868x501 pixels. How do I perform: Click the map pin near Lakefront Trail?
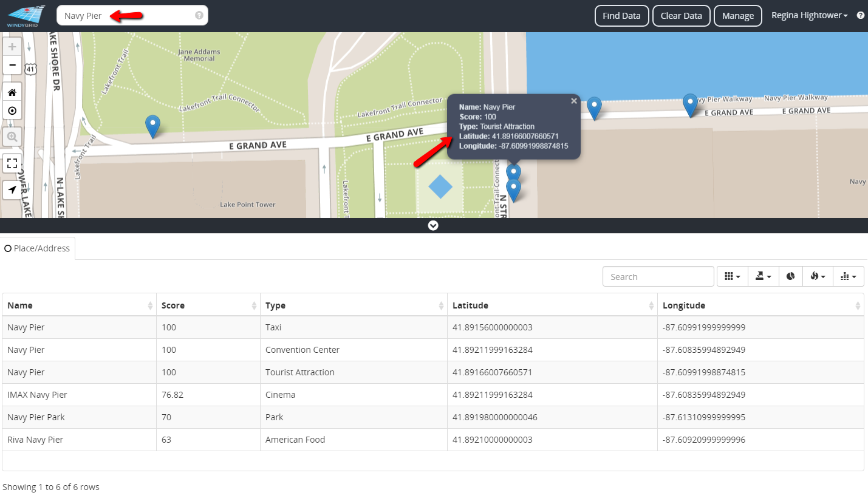coord(153,126)
